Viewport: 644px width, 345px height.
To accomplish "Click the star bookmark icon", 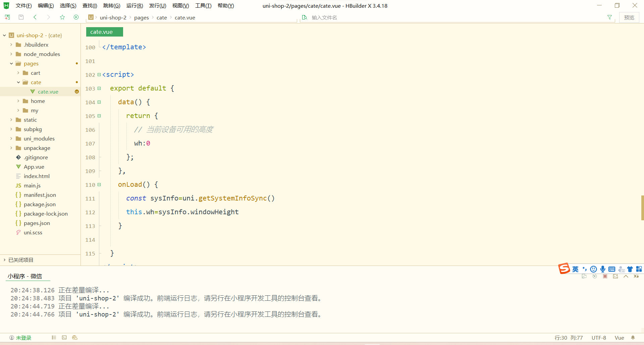I will (x=62, y=17).
